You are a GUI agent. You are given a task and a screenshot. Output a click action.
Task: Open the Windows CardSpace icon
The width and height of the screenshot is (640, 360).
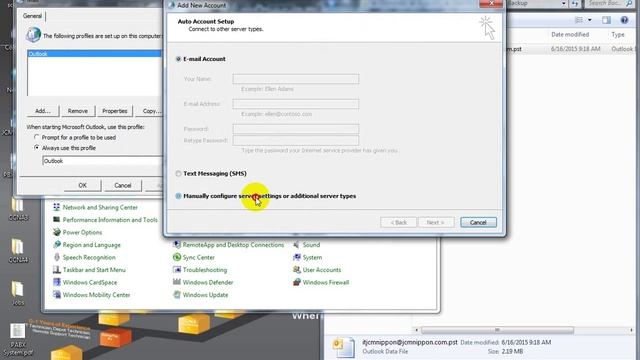[57, 282]
